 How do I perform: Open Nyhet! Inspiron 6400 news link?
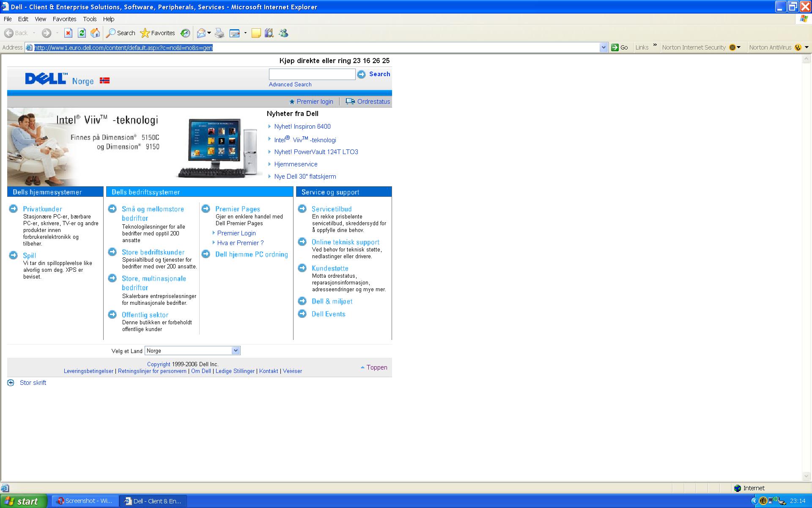point(302,127)
